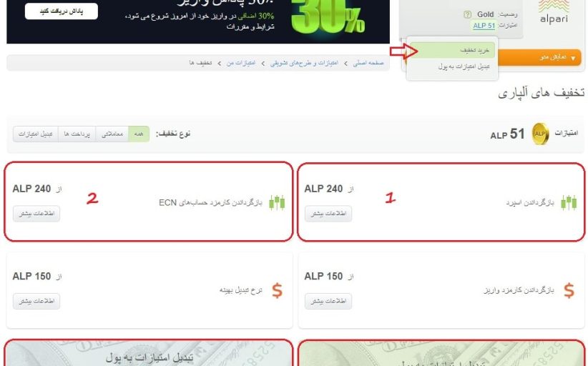The image size is (588, 366).
Task: Click candlestick icon of بازگرداندن اسپرد card
Action: [569, 203]
